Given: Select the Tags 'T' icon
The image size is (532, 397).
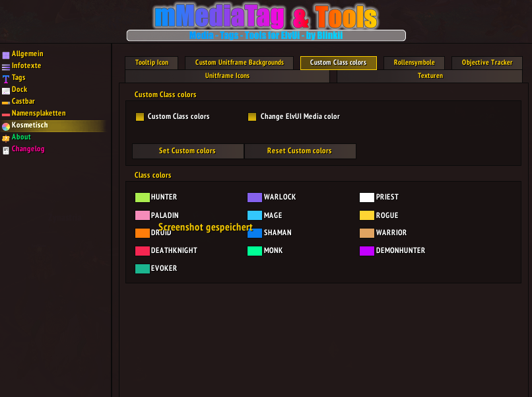Looking at the screenshot, I should 6,79.
